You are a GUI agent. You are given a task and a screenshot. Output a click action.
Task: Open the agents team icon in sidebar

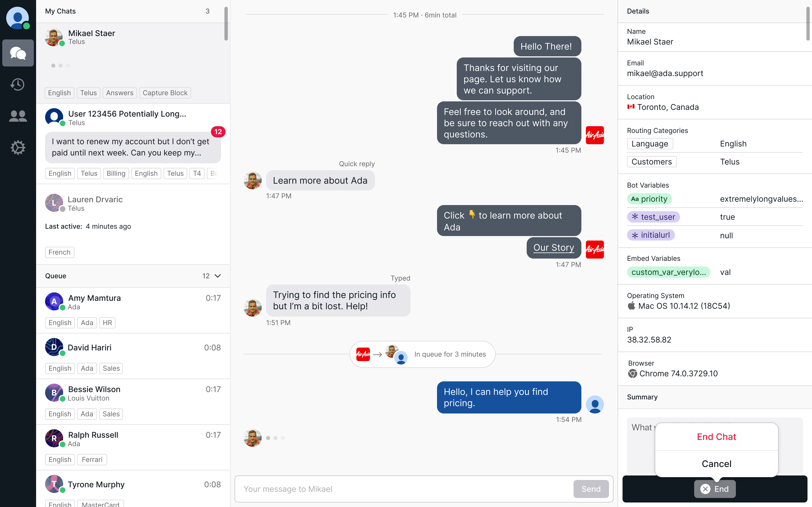(x=18, y=116)
